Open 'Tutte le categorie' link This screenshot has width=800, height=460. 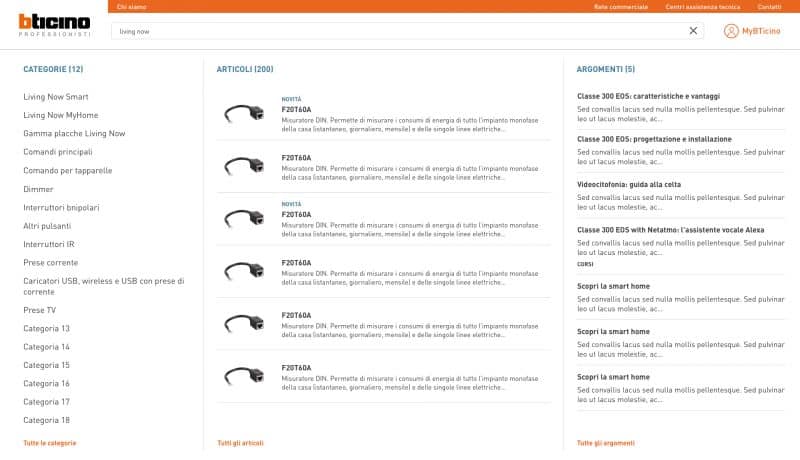49,443
